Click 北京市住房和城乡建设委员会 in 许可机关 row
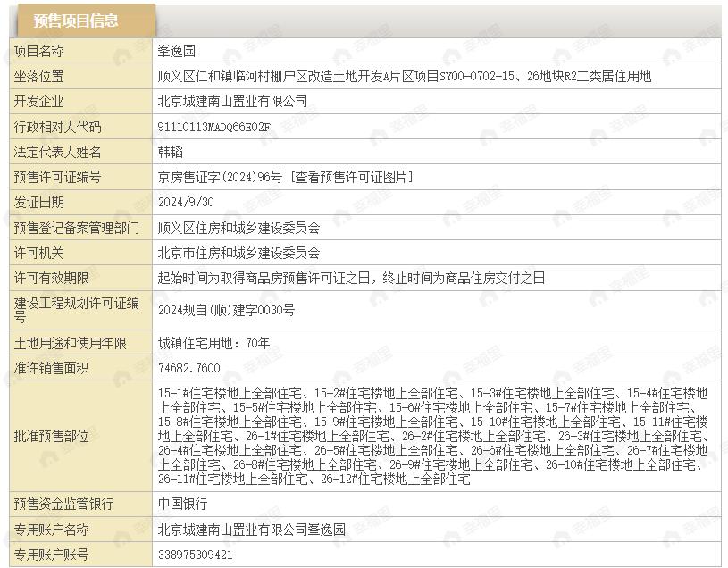This screenshot has height=568, width=728. pyautogui.click(x=238, y=253)
